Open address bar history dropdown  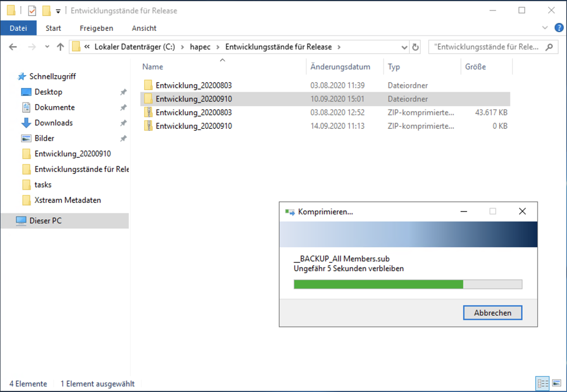coord(404,47)
